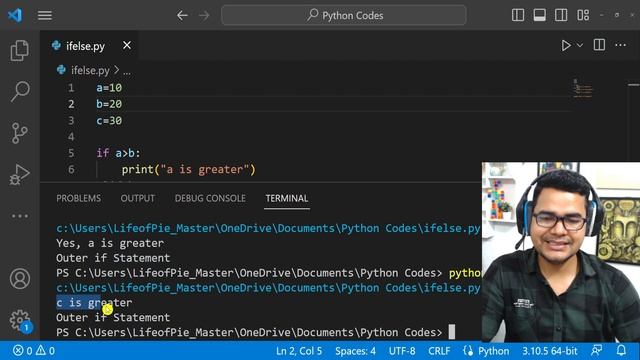Place cursor on line a=10
This screenshot has width=640, height=360.
tap(109, 88)
